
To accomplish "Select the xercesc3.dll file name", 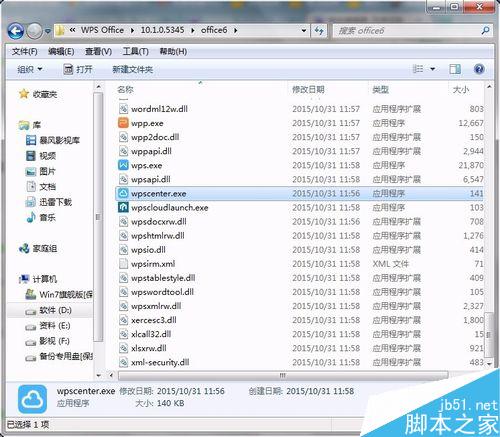I will point(154,320).
